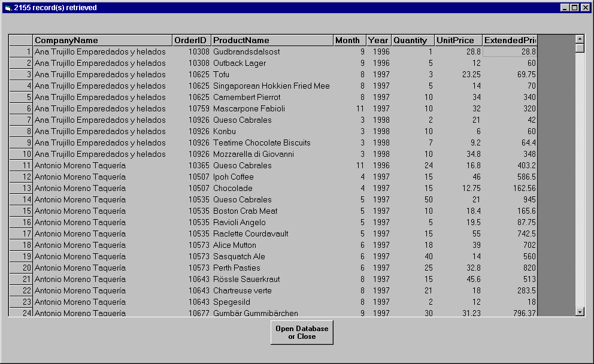Screen dimensions: 594x364
Task: Click the Ravioli Angelo cell
Action: (x=272, y=222)
